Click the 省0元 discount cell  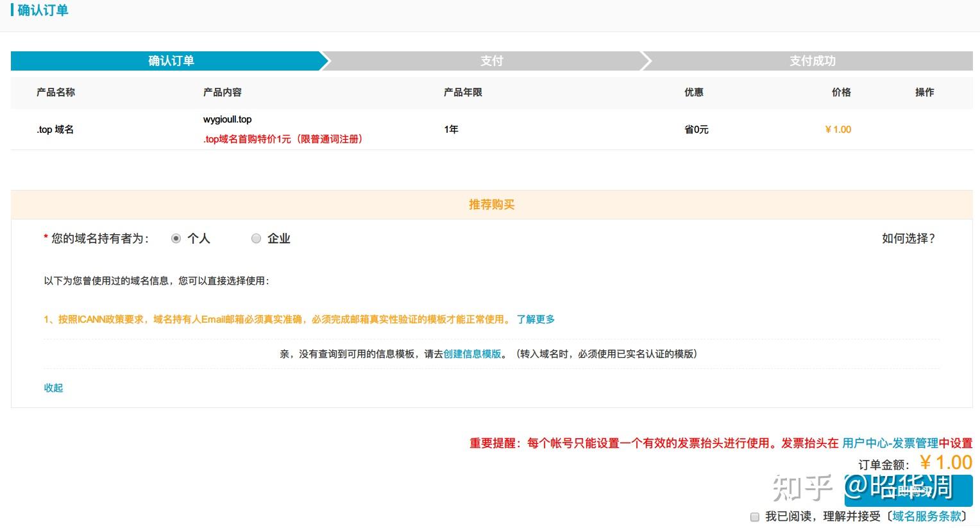[x=695, y=129]
